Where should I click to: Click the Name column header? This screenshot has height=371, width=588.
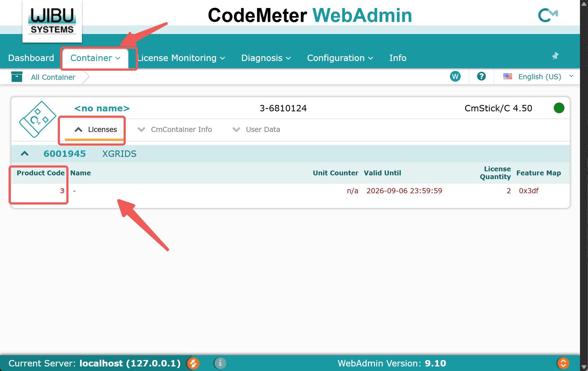pos(81,173)
